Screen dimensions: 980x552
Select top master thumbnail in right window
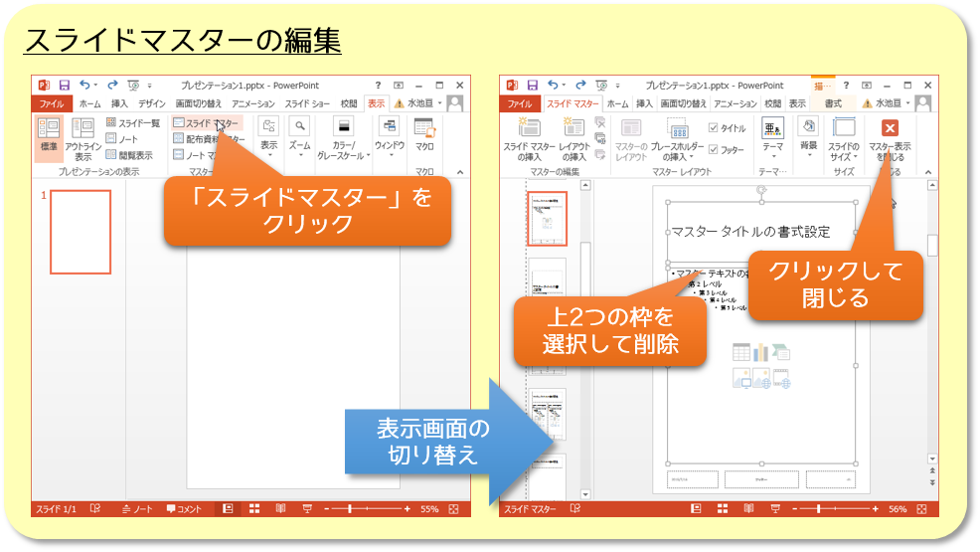(x=548, y=219)
